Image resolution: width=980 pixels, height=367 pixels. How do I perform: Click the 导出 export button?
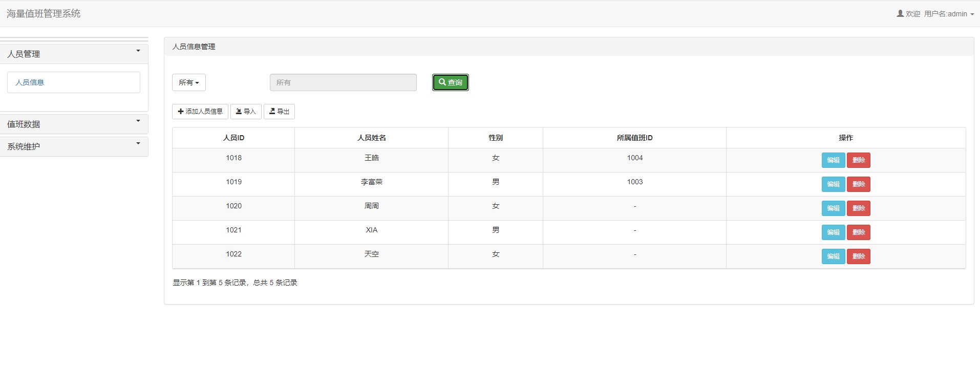click(x=279, y=112)
